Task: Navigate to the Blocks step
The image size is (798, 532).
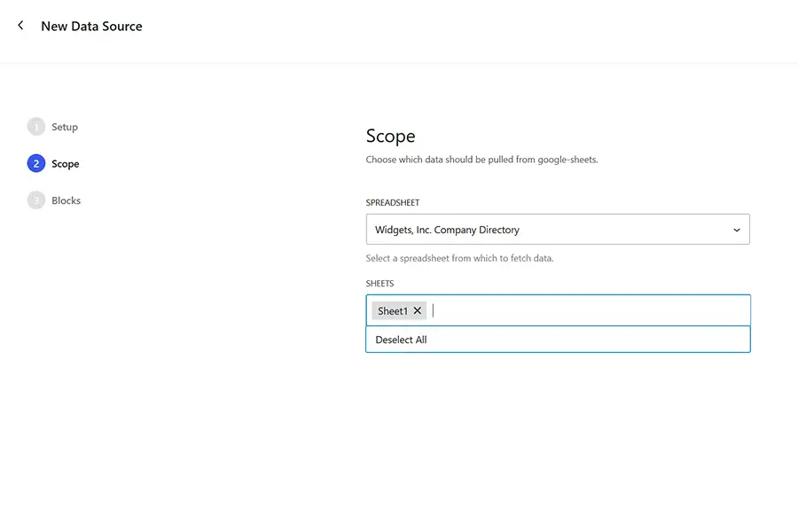Action: (x=66, y=199)
